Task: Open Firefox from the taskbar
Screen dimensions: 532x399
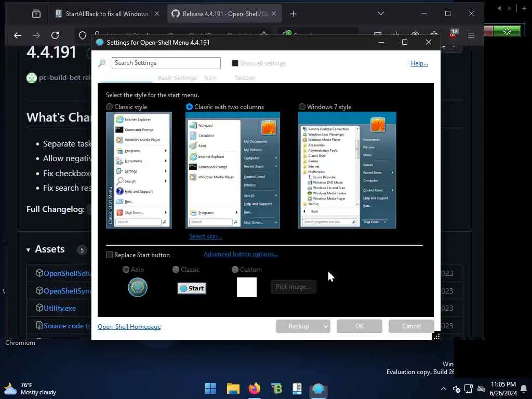Action: click(255, 389)
